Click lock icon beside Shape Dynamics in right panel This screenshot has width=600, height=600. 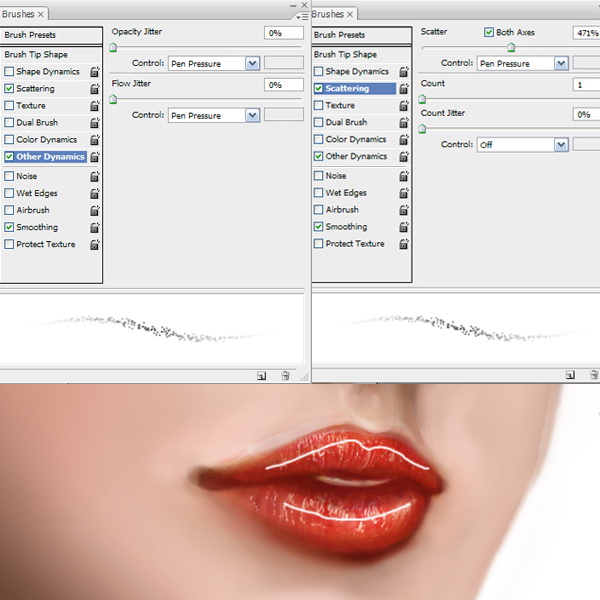click(x=404, y=72)
